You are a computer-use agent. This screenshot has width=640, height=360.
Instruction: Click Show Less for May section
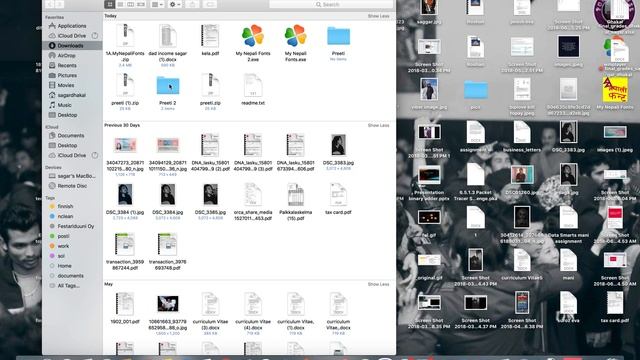point(378,284)
